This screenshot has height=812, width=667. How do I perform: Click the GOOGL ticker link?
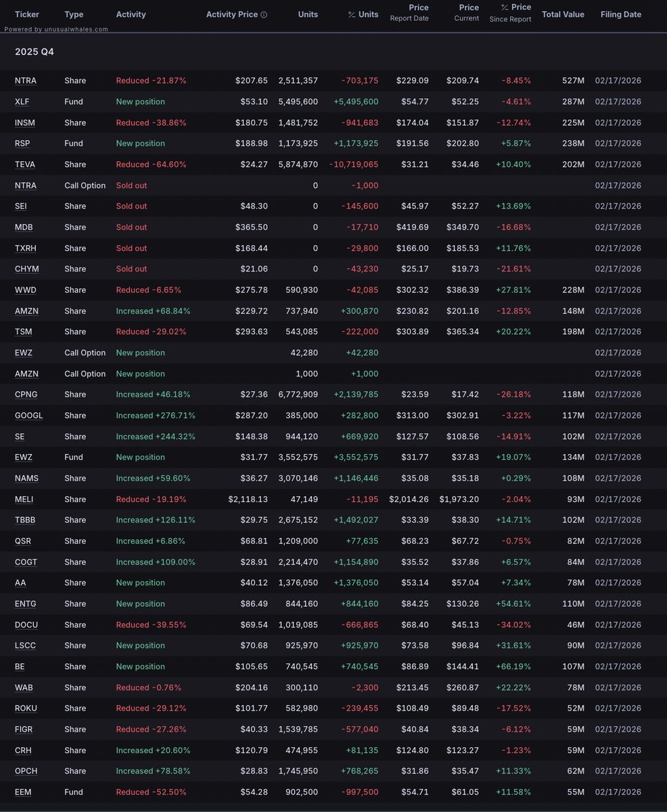28,415
